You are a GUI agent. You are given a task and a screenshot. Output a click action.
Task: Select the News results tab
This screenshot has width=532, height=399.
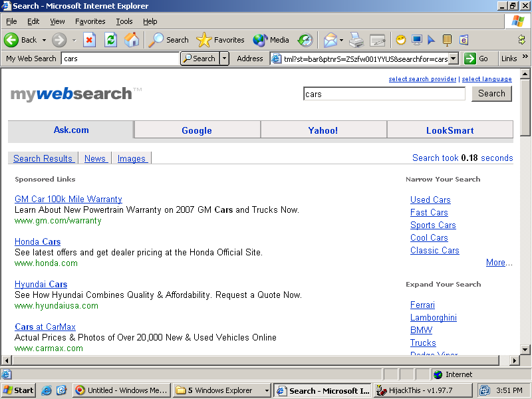pos(95,158)
